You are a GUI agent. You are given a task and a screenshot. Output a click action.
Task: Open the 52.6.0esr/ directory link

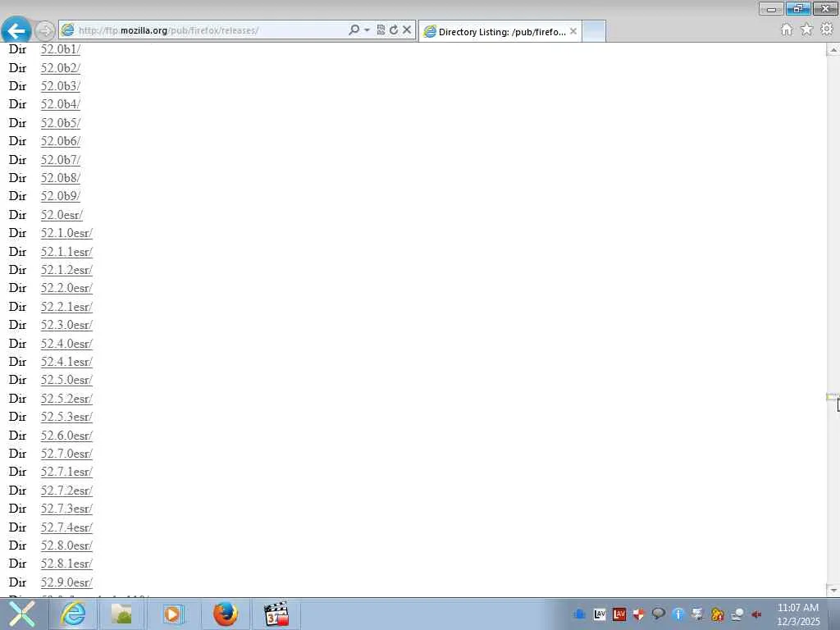pyautogui.click(x=66, y=436)
